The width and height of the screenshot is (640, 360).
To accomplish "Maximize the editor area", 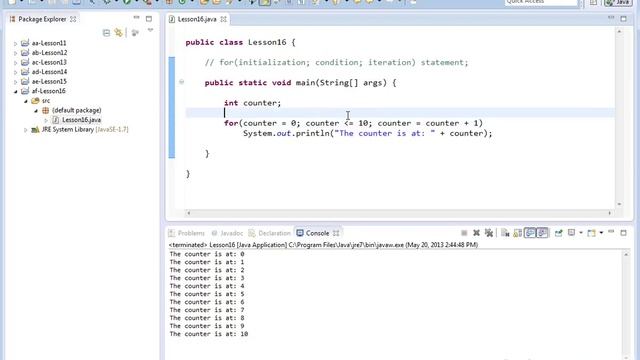I will click(623, 19).
